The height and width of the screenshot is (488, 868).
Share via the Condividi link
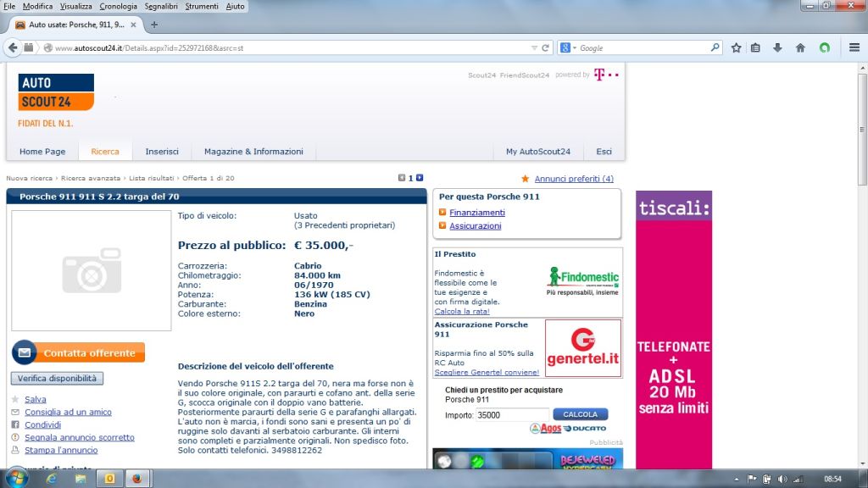pos(42,425)
